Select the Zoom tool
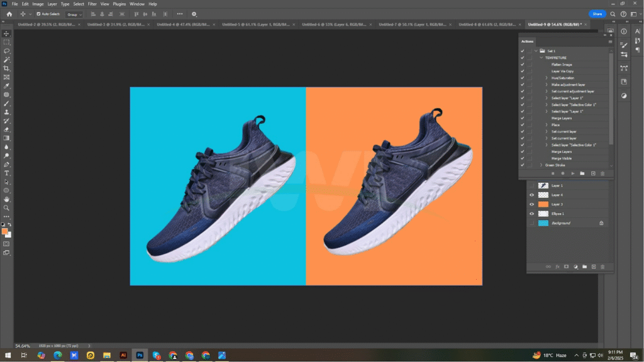This screenshot has width=644, height=362. pyautogui.click(x=6, y=207)
